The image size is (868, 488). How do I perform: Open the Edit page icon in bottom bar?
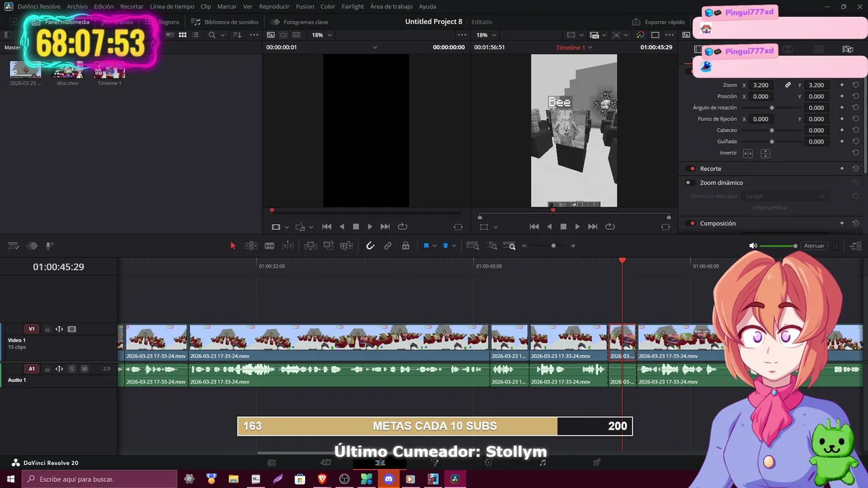[380, 463]
